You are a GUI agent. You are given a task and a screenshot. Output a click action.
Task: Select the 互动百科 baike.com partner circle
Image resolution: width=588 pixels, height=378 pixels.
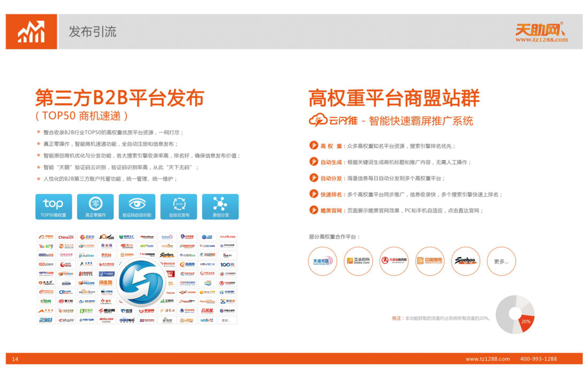(x=358, y=261)
